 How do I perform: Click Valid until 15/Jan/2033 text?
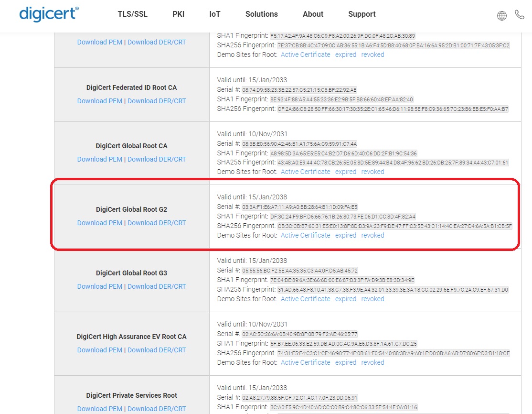252,80
